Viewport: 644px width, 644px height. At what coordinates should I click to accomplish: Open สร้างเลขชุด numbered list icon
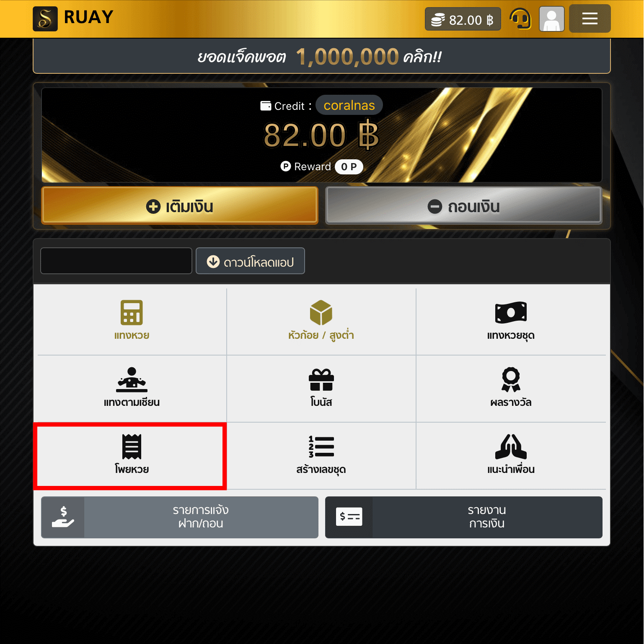click(x=321, y=447)
